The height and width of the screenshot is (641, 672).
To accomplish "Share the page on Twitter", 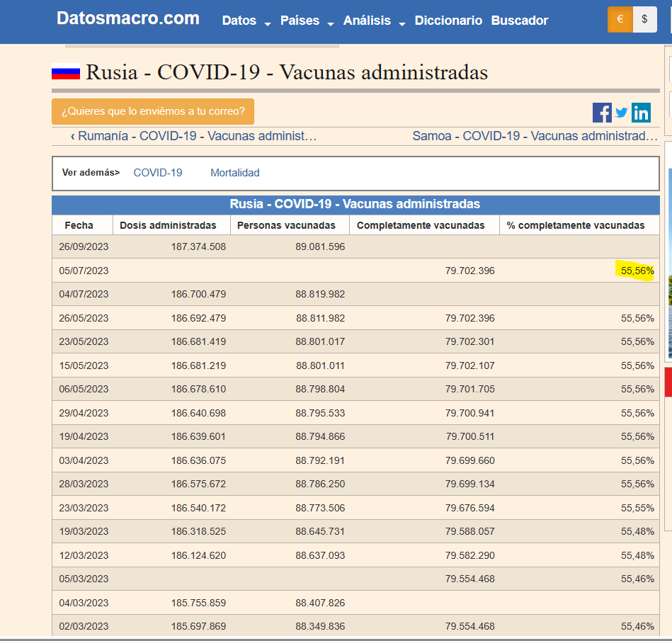I will point(622,113).
